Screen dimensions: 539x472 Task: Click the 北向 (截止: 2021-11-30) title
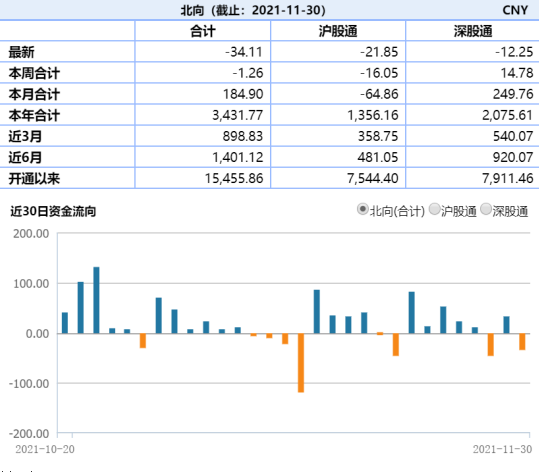(253, 10)
